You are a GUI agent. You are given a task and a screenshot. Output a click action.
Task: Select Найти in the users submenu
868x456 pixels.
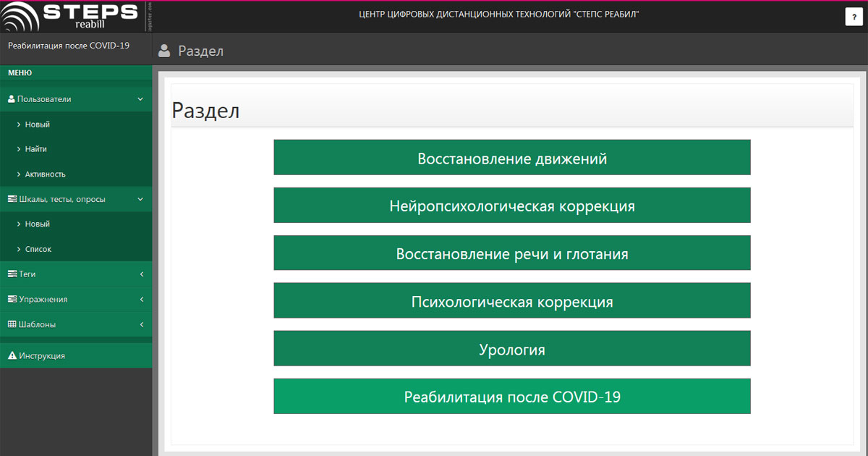(x=35, y=149)
